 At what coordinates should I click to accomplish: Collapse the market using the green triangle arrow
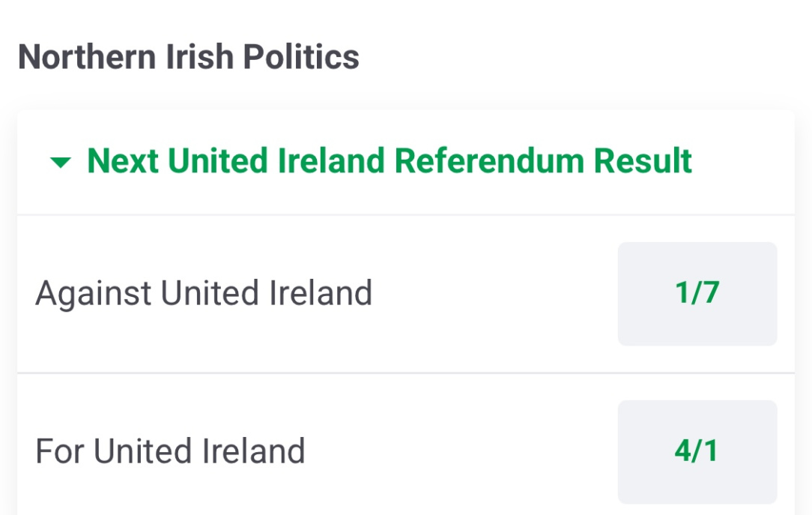pyautogui.click(x=60, y=162)
